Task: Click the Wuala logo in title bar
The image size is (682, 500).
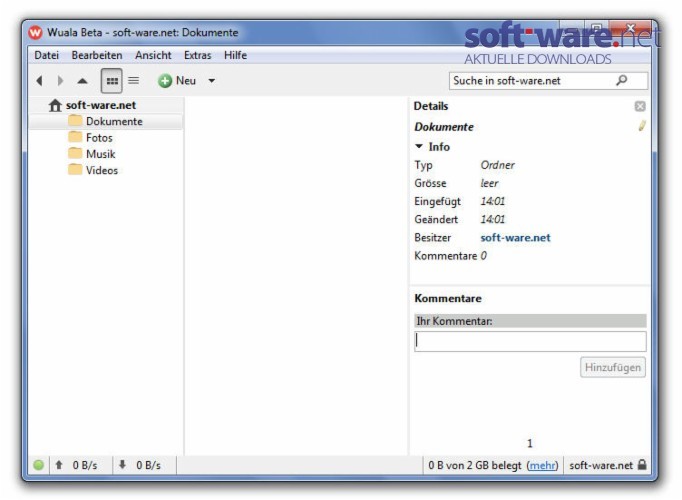Action: 35,33
